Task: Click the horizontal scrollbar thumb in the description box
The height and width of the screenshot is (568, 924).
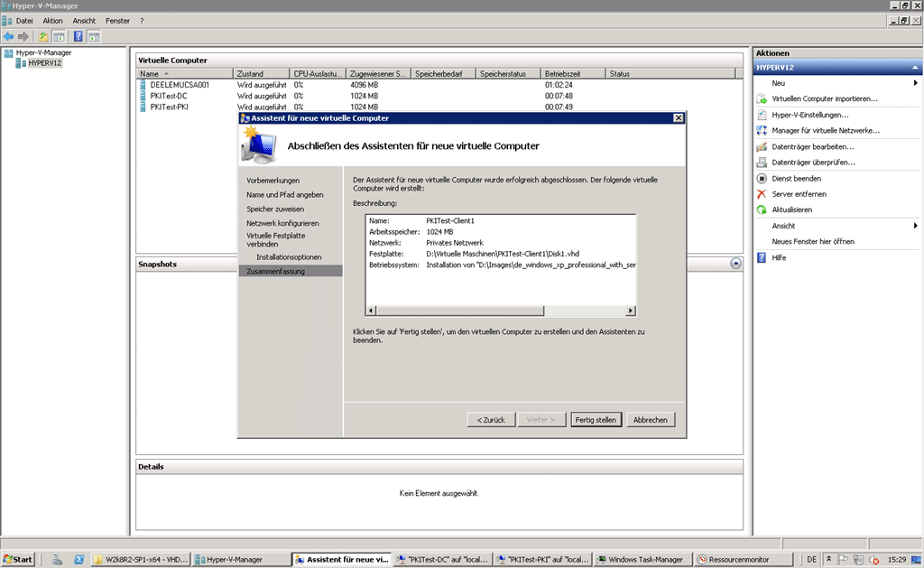Action: 459,311
